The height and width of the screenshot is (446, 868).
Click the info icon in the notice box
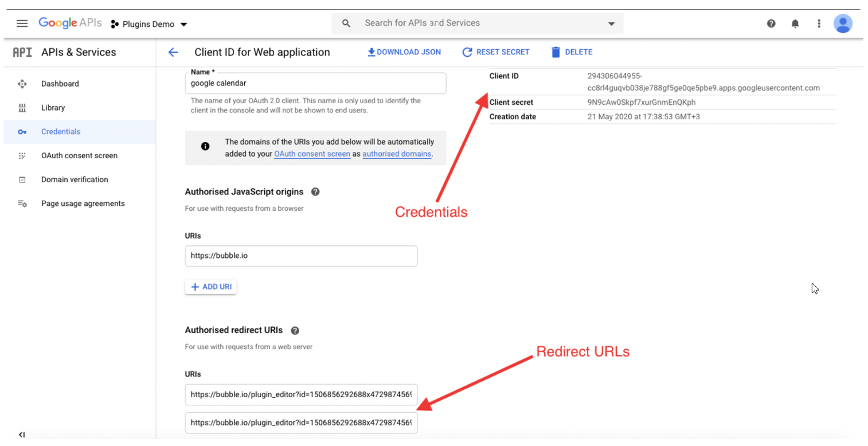205,147
